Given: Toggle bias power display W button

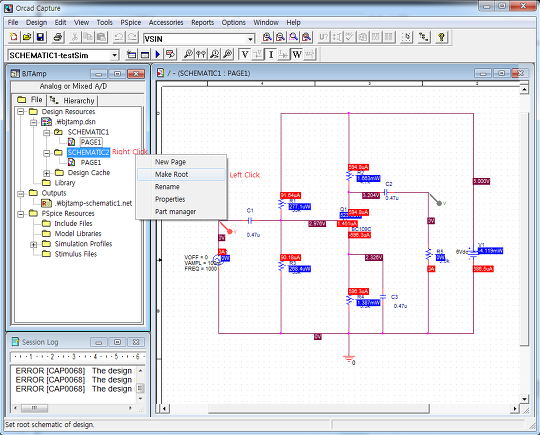Looking at the screenshot, I should 297,54.
